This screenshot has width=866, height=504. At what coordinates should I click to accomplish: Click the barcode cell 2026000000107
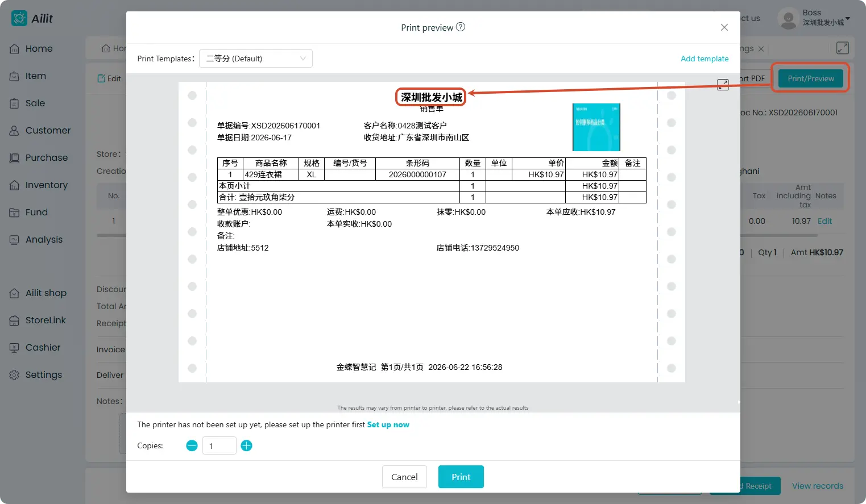pos(417,174)
